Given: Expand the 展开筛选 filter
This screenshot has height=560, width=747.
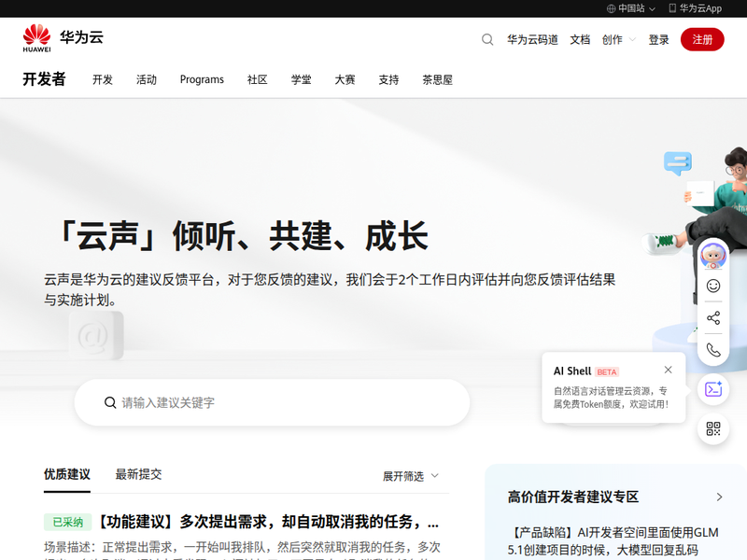Looking at the screenshot, I should (x=410, y=476).
